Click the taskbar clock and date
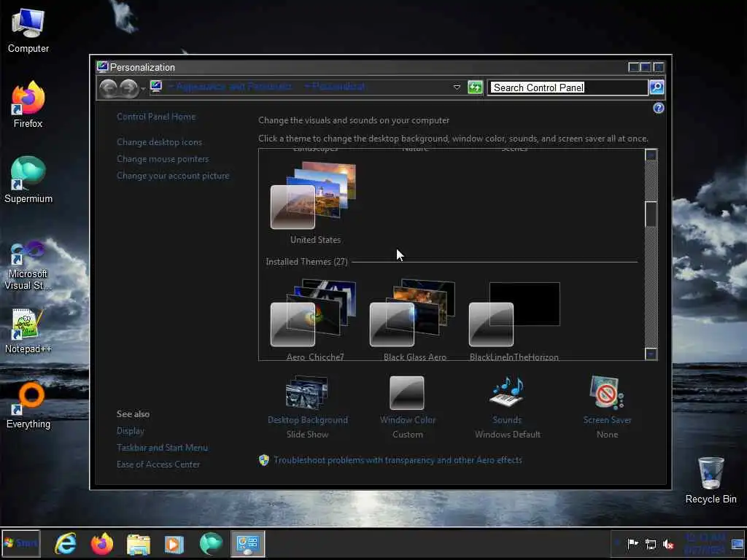This screenshot has height=560, width=747. tap(705, 544)
